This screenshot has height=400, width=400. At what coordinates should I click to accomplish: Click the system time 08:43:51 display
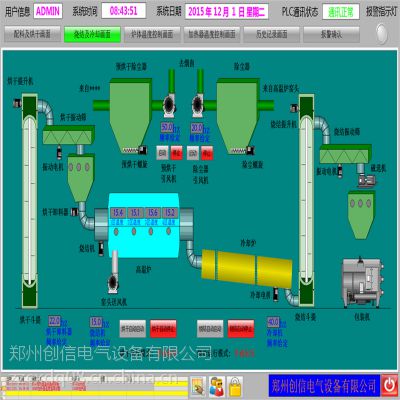pos(124,11)
